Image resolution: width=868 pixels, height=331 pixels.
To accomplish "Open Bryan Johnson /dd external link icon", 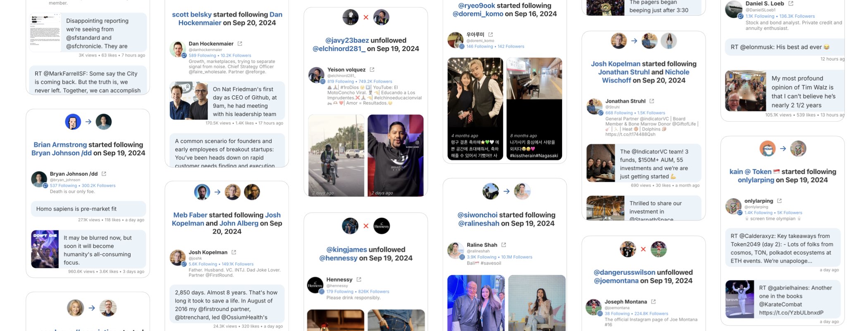I will [x=104, y=174].
